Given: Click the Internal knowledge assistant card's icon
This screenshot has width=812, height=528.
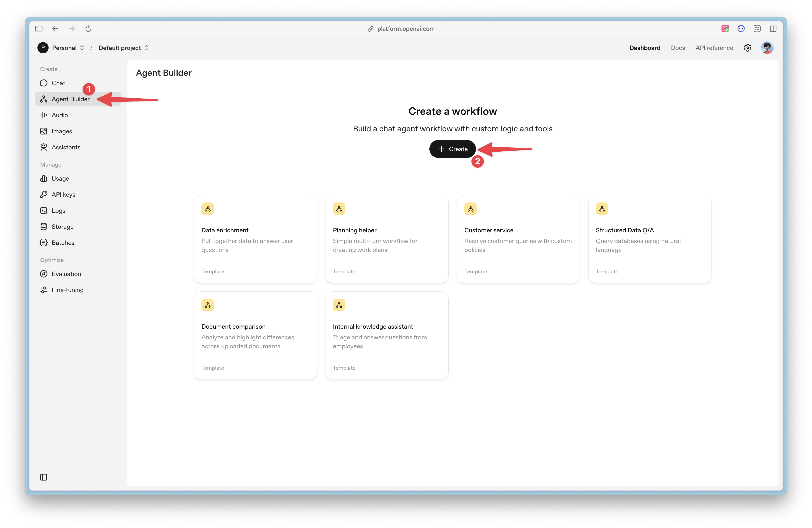Looking at the screenshot, I should tap(339, 305).
